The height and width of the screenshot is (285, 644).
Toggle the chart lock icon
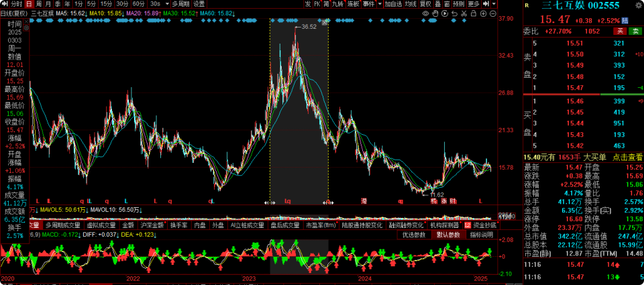(474, 13)
